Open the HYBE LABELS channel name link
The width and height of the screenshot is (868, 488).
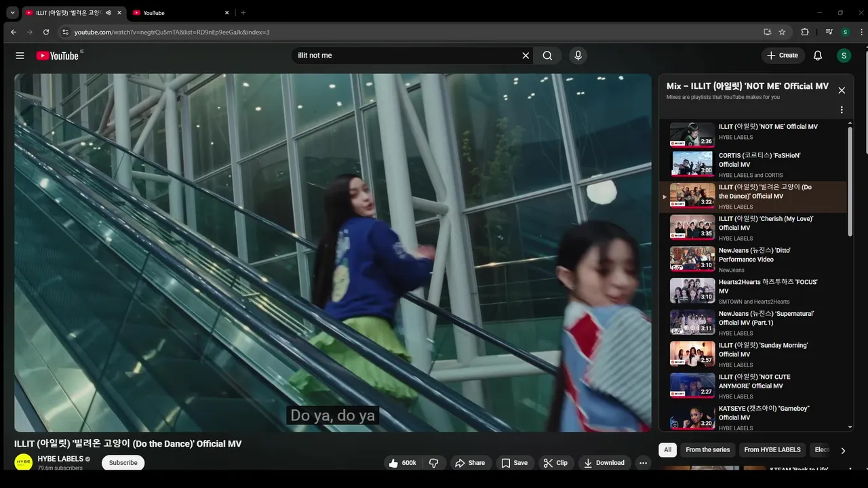60,459
